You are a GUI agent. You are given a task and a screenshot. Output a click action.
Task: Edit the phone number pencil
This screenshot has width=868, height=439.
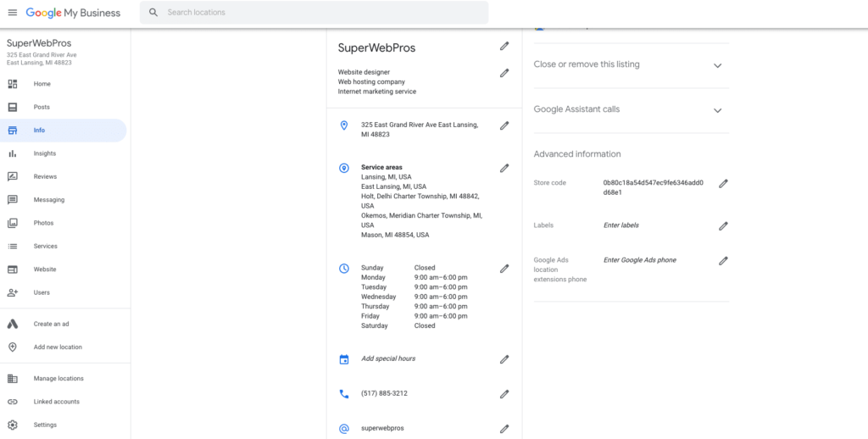tap(504, 394)
